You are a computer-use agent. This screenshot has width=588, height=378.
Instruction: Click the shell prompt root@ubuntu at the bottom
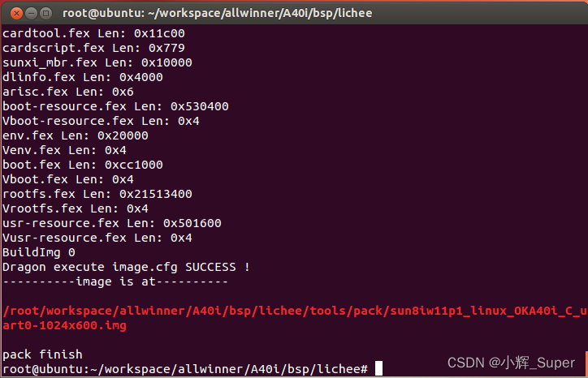coord(185,369)
